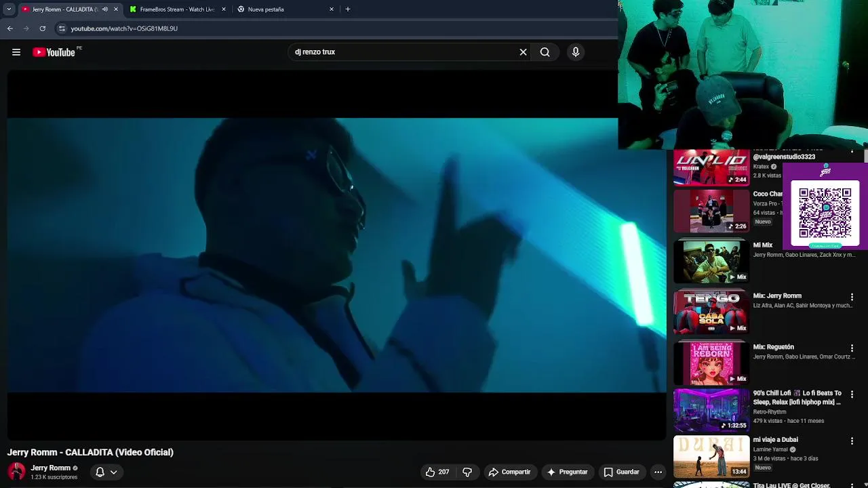Open a new browser tab
This screenshot has width=868, height=488.
coord(348,9)
